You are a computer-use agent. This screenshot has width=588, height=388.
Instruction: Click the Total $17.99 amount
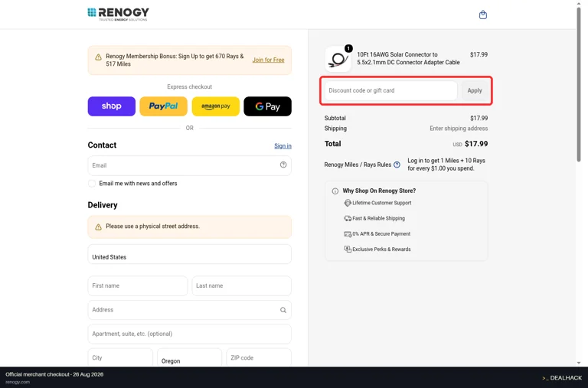coord(476,144)
